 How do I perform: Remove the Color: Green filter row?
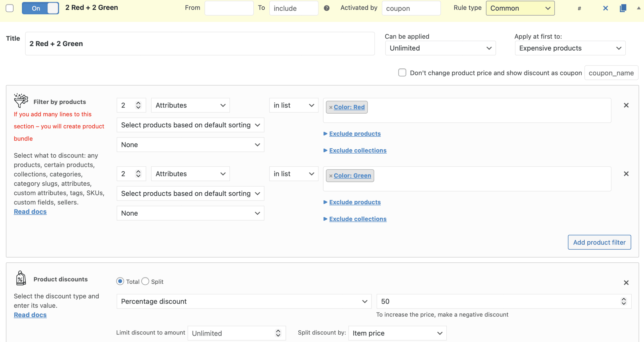(x=626, y=174)
